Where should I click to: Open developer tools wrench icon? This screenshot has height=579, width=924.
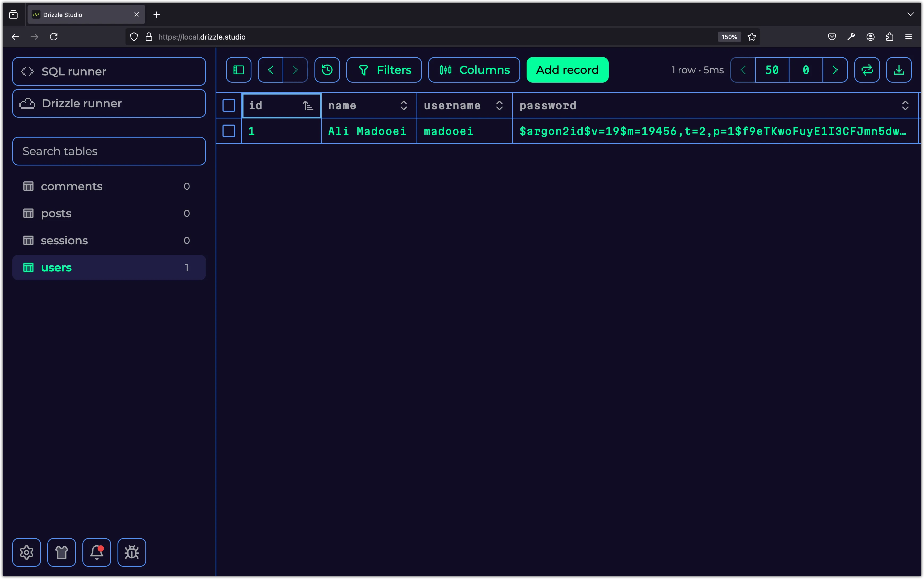pos(851,37)
